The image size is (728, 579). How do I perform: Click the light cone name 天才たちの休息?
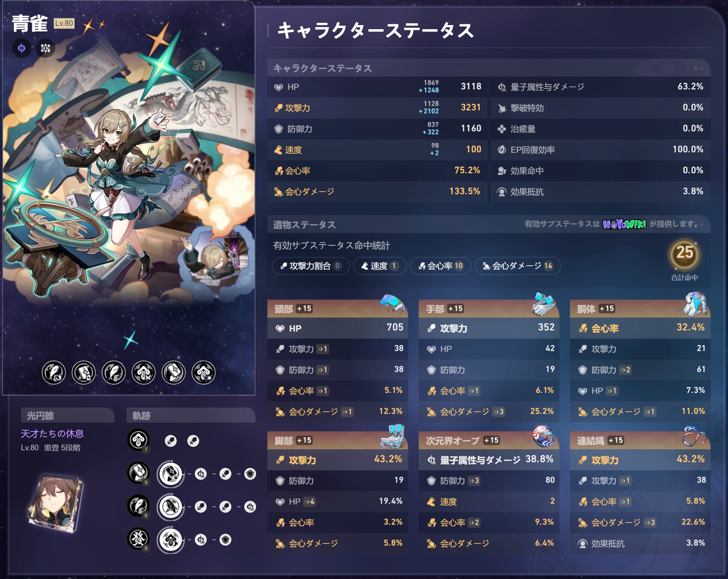tap(52, 433)
